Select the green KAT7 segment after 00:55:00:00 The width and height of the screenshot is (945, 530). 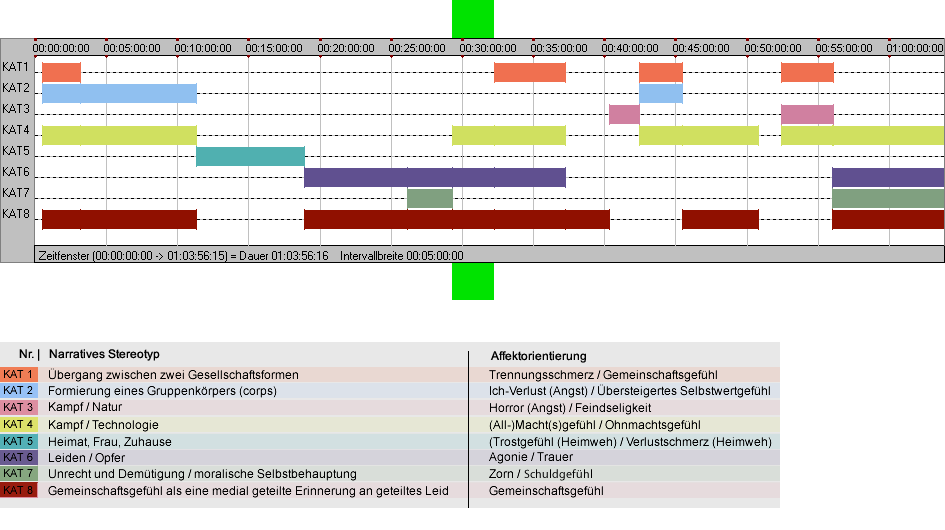pyautogui.click(x=888, y=198)
